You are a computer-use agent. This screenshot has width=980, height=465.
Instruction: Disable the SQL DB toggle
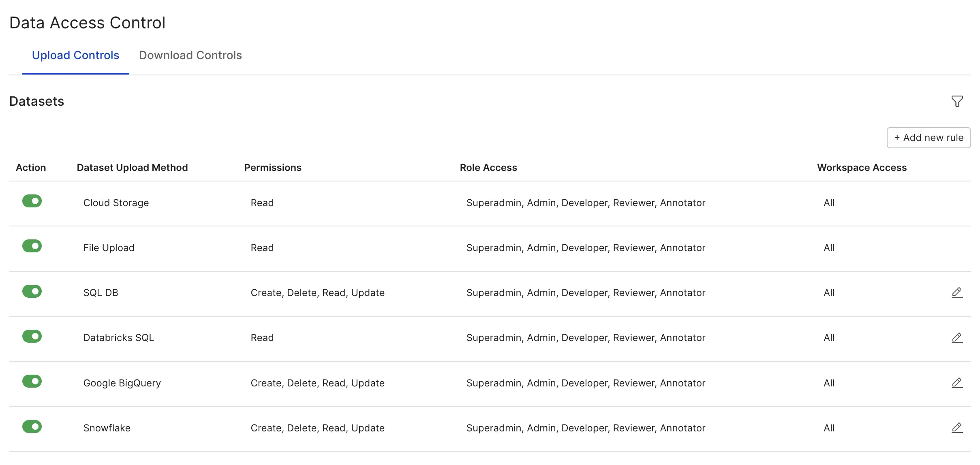[32, 291]
